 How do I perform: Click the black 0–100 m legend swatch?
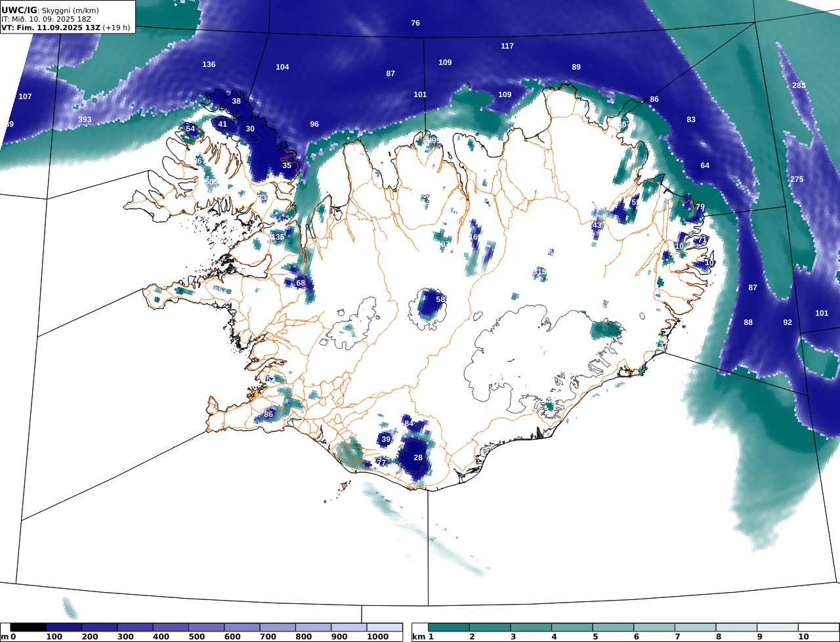click(28, 628)
